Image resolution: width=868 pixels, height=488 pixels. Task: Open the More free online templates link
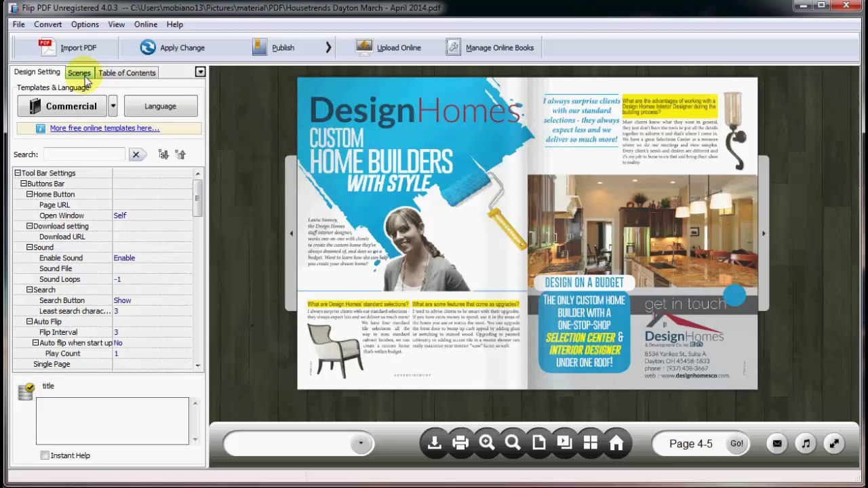coord(104,128)
